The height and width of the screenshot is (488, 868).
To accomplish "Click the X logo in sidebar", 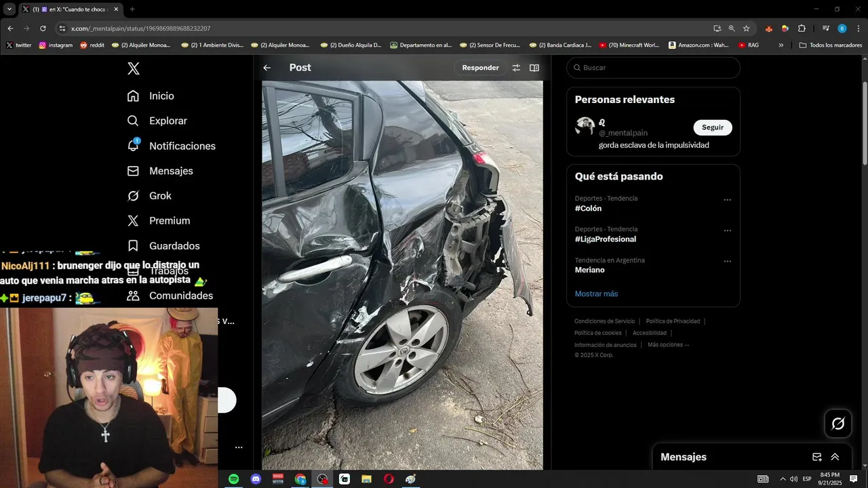I will pyautogui.click(x=134, y=68).
